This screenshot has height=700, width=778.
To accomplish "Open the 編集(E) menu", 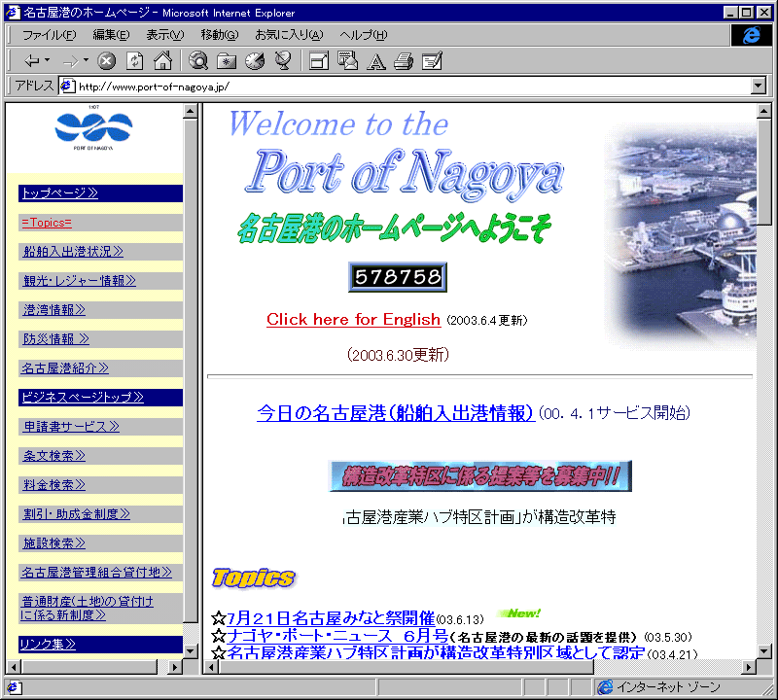I will click(111, 35).
